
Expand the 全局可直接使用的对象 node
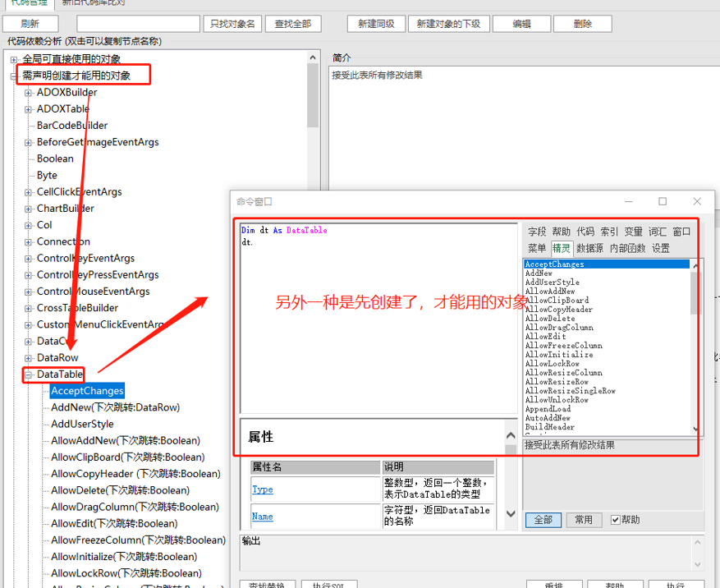pyautogui.click(x=14, y=59)
